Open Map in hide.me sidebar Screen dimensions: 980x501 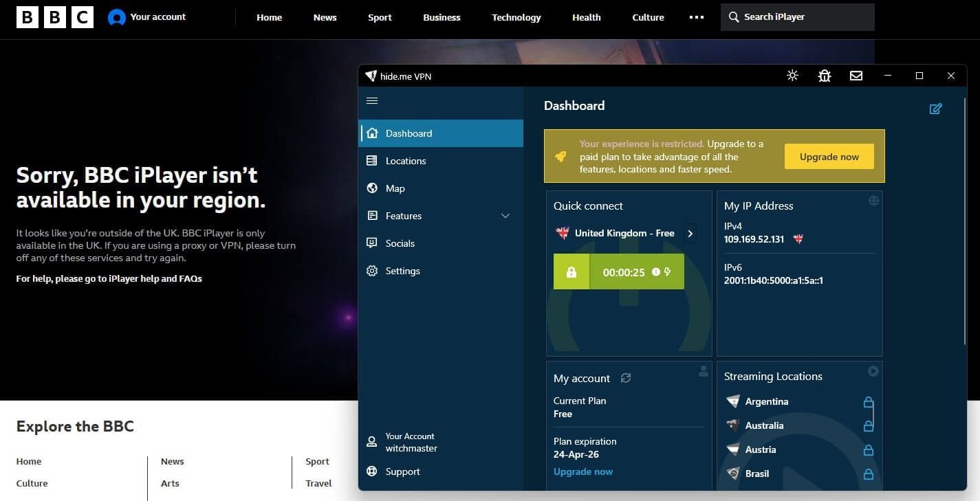(441, 188)
